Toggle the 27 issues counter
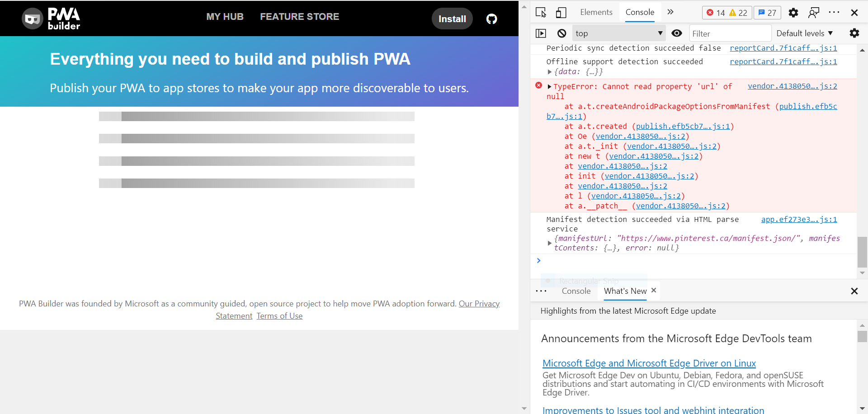This screenshot has width=868, height=414. click(767, 13)
